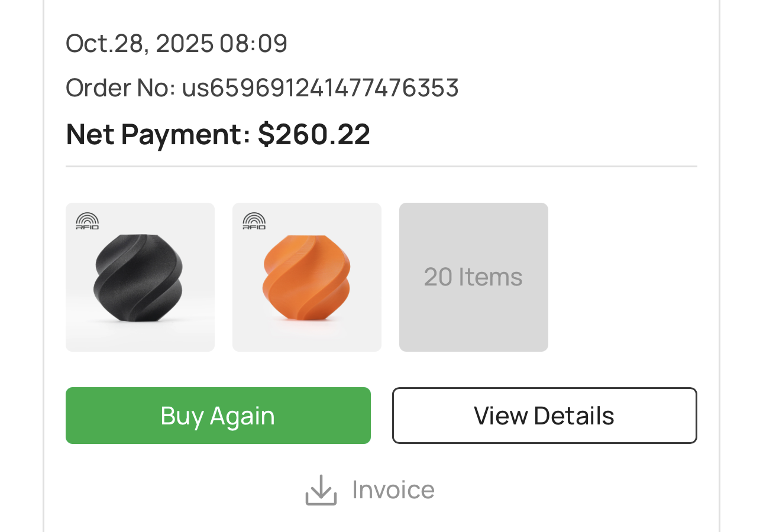Image resolution: width=763 pixels, height=532 pixels.
Task: Click the "Order No:" label
Action: point(121,88)
